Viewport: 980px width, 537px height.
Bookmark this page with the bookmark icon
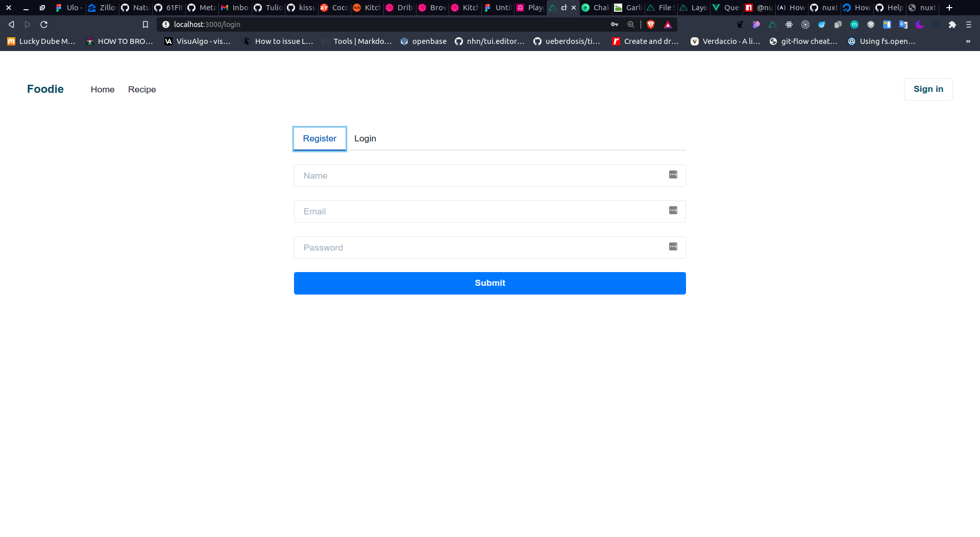(145, 25)
